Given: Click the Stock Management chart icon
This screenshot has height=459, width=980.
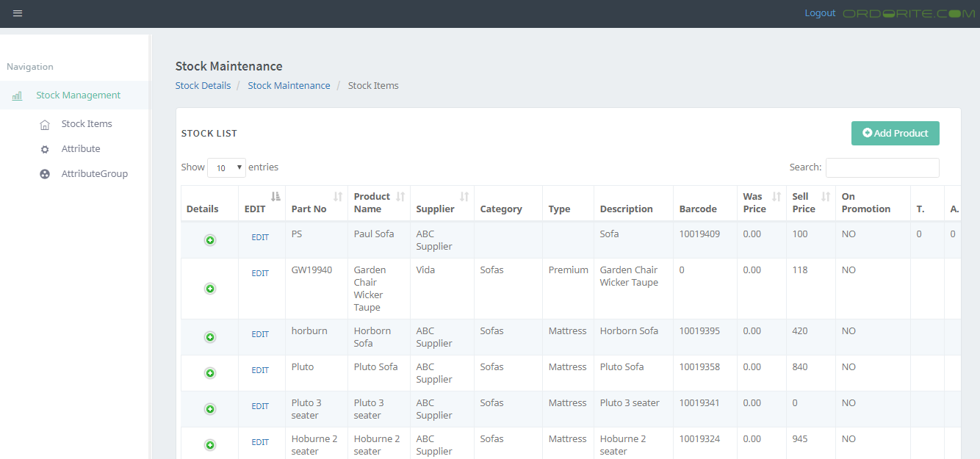Looking at the screenshot, I should pyautogui.click(x=17, y=95).
